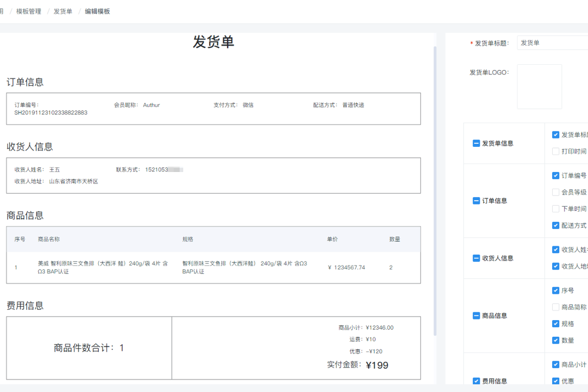The image size is (588, 392).
Task: Check the 下单时间 option
Action: coord(556,209)
